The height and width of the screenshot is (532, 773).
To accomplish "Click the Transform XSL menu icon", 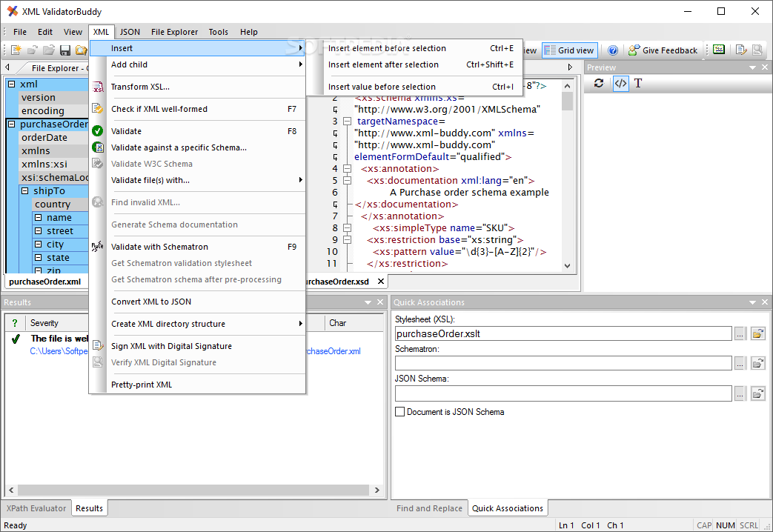I will pyautogui.click(x=98, y=87).
